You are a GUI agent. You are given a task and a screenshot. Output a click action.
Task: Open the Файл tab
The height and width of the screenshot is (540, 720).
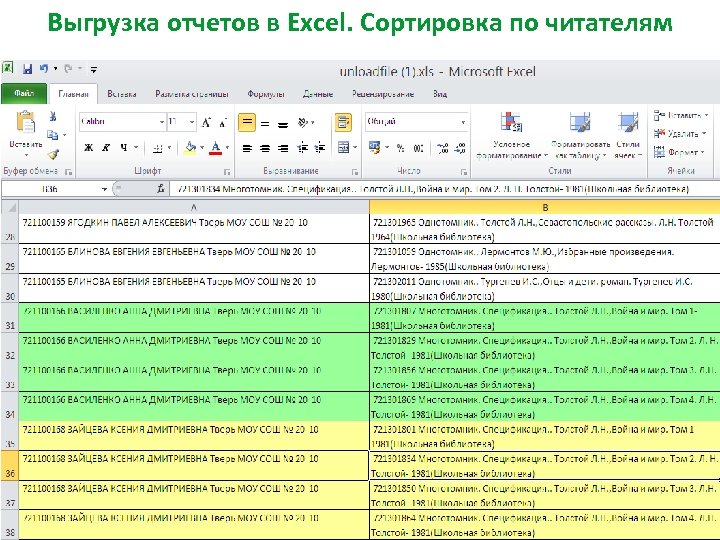click(24, 93)
